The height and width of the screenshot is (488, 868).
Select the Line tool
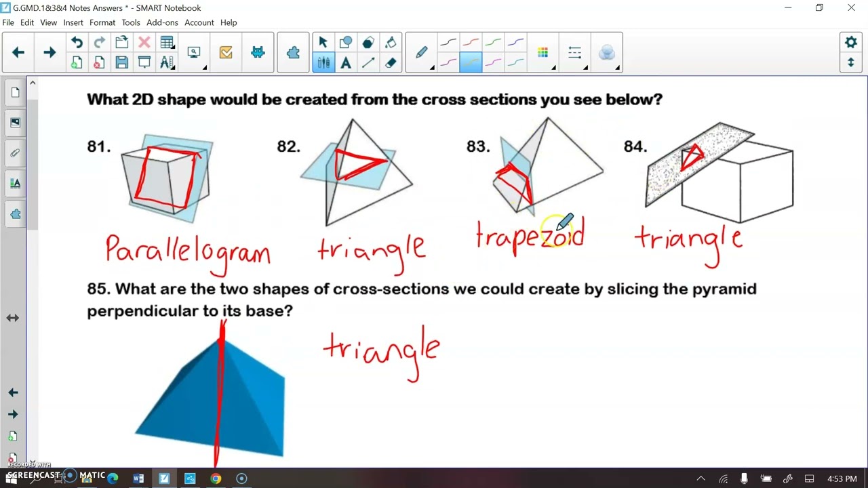368,62
